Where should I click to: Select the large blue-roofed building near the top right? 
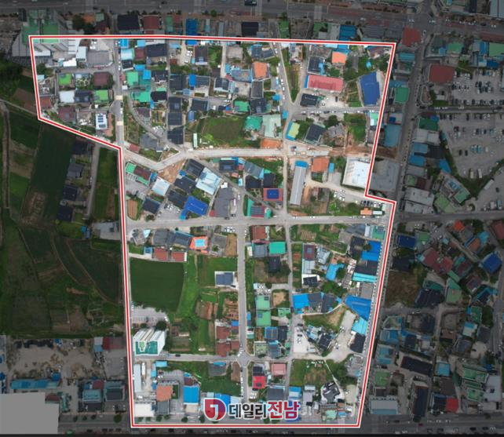point(369,89)
